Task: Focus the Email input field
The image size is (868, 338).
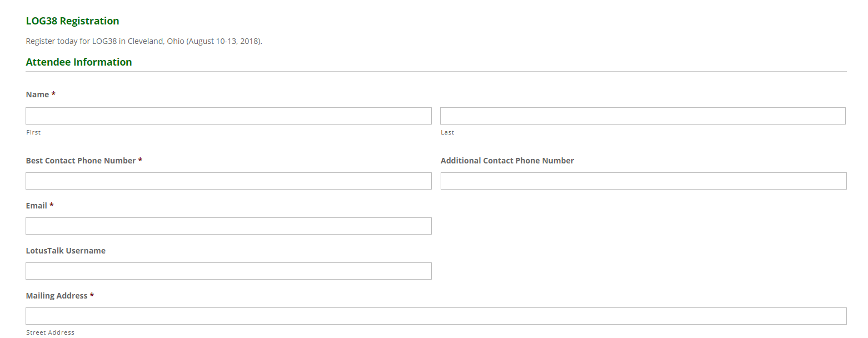Action: (x=228, y=226)
